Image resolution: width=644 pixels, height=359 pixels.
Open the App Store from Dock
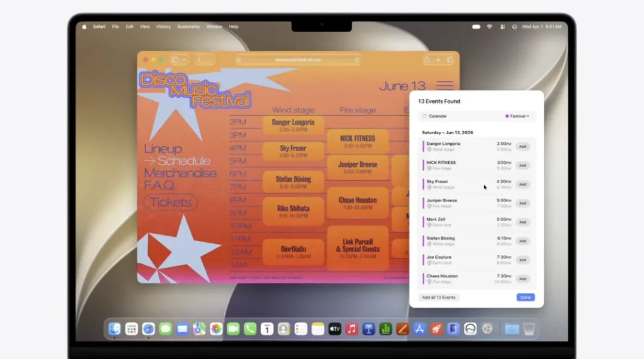tap(419, 329)
